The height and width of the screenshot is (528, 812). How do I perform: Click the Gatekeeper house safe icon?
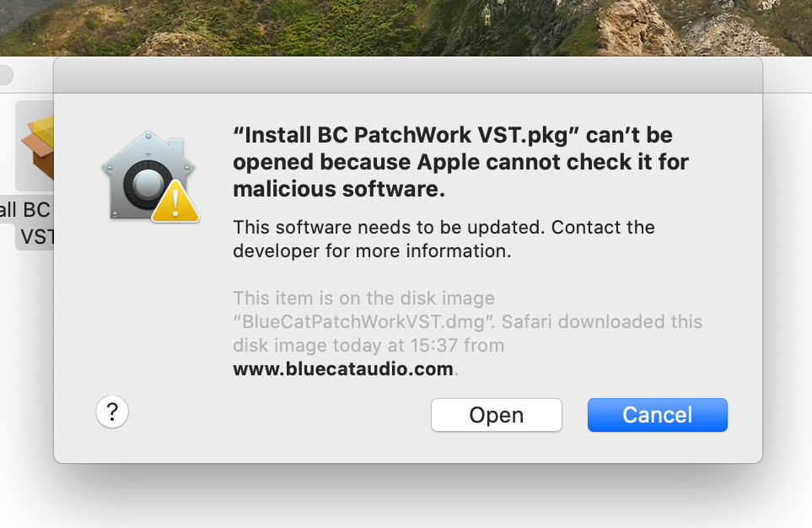point(149,176)
